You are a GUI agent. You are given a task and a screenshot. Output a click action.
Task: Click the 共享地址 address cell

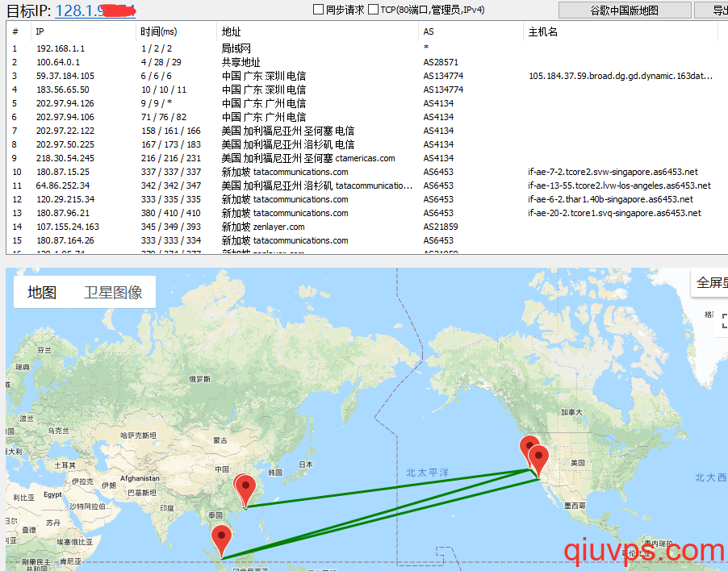[241, 62]
